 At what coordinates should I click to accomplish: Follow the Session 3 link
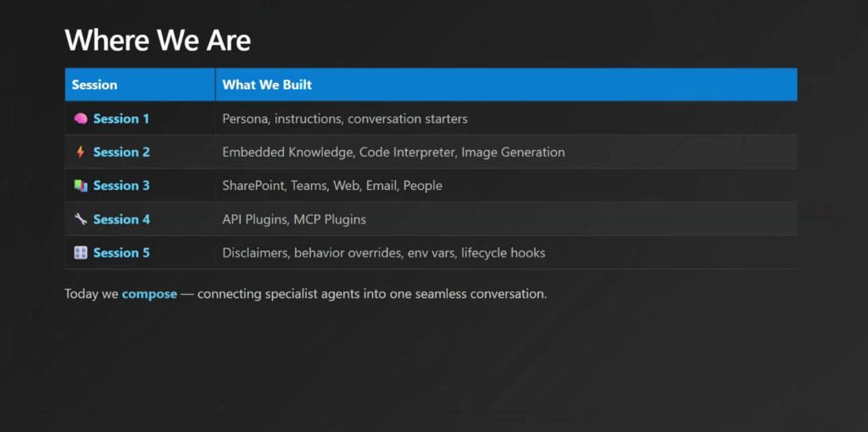click(x=121, y=186)
